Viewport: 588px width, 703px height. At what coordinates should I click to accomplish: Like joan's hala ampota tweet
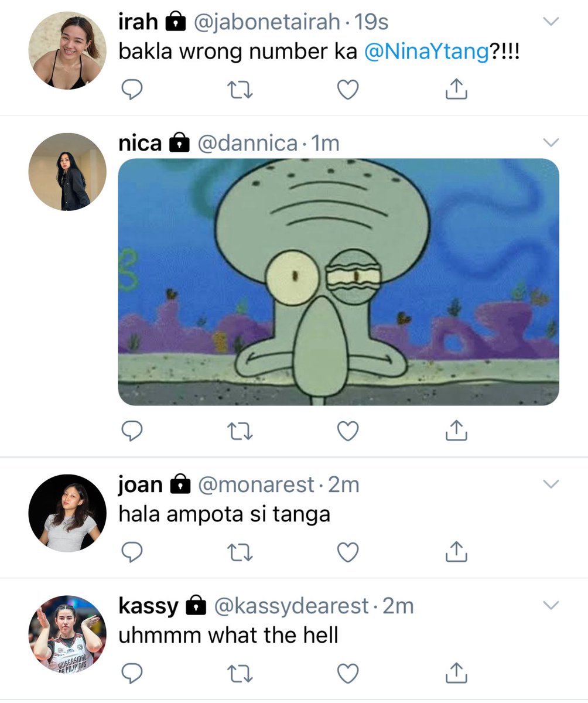(348, 552)
